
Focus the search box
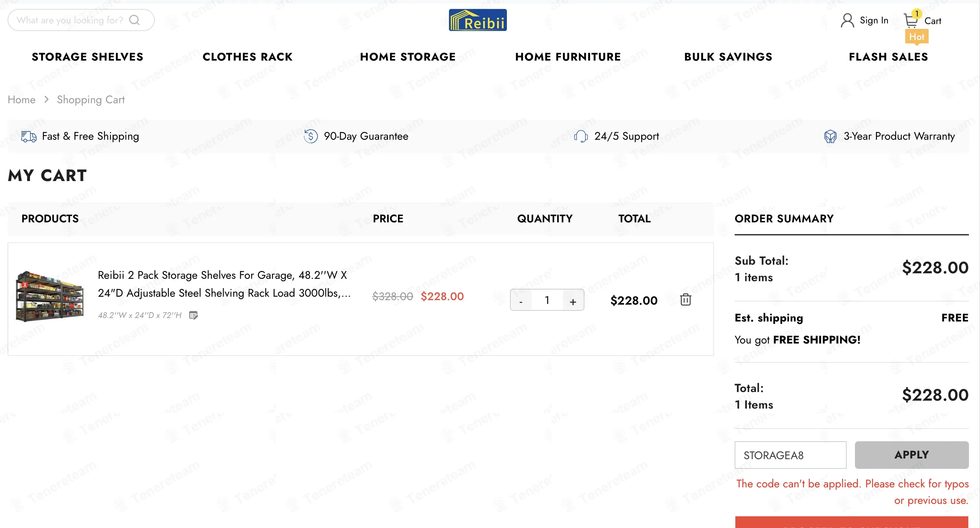(x=81, y=20)
